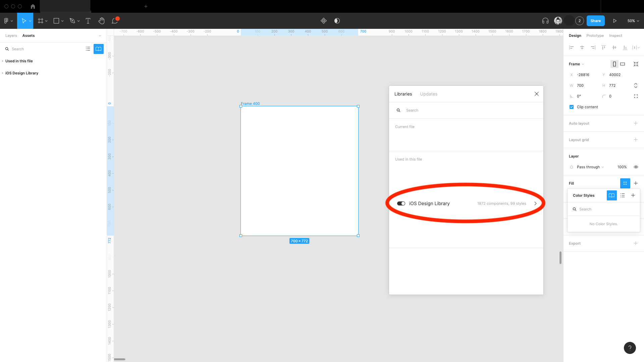Select the Pen tool
Viewport: 644px width, 362px height.
pos(72,21)
